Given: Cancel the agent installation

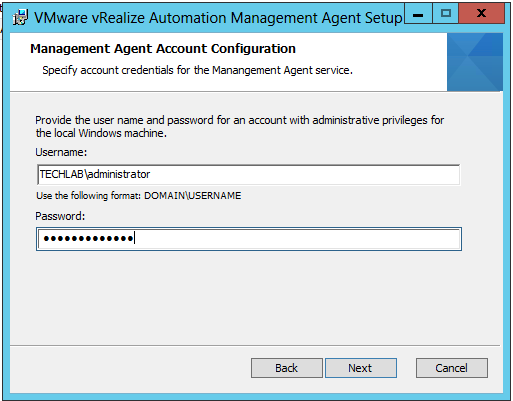Looking at the screenshot, I should (452, 368).
